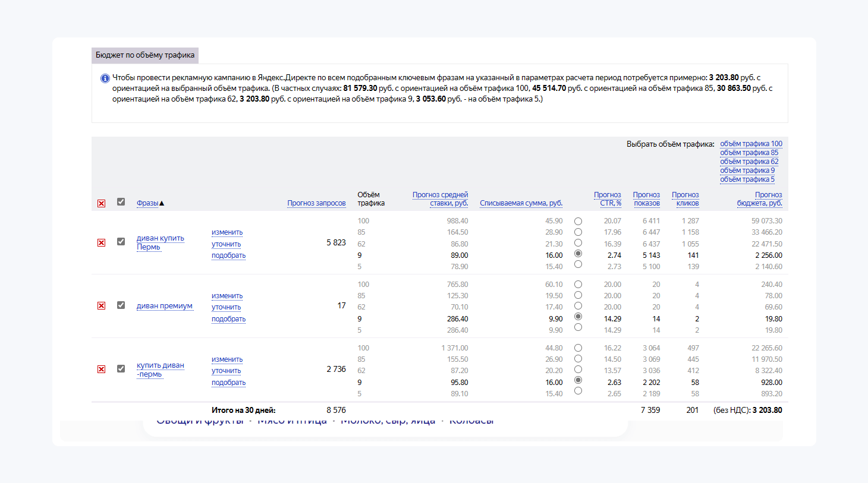Viewport: 868px width, 483px height.
Task: Click total impressions value '7 359'
Action: [650, 410]
